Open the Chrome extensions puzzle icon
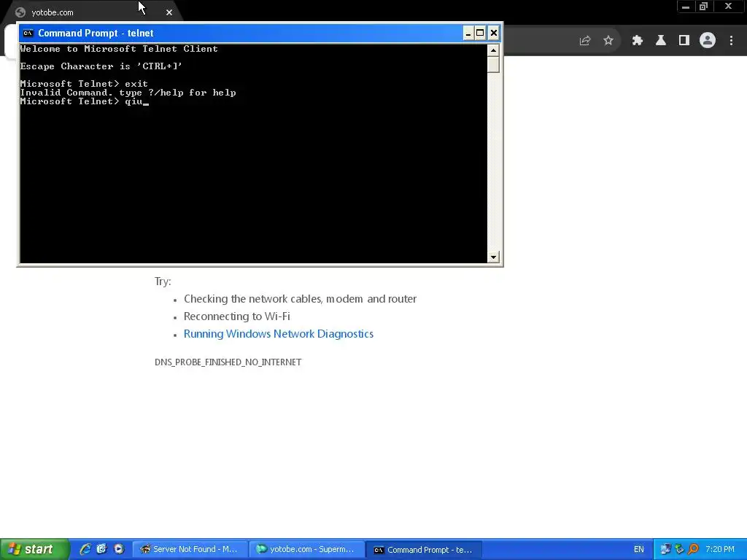747x560 pixels. [x=638, y=41]
